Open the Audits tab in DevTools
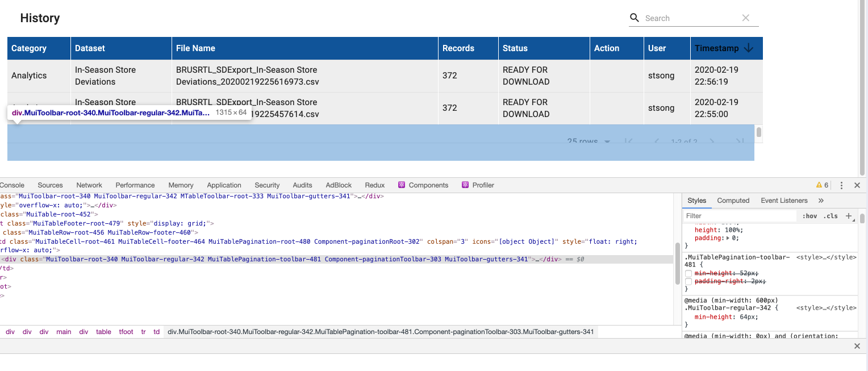The width and height of the screenshot is (868, 371). pyautogui.click(x=302, y=185)
